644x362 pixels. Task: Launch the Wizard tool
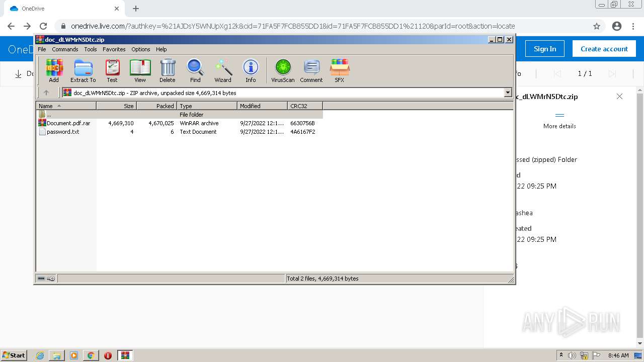pyautogui.click(x=223, y=70)
